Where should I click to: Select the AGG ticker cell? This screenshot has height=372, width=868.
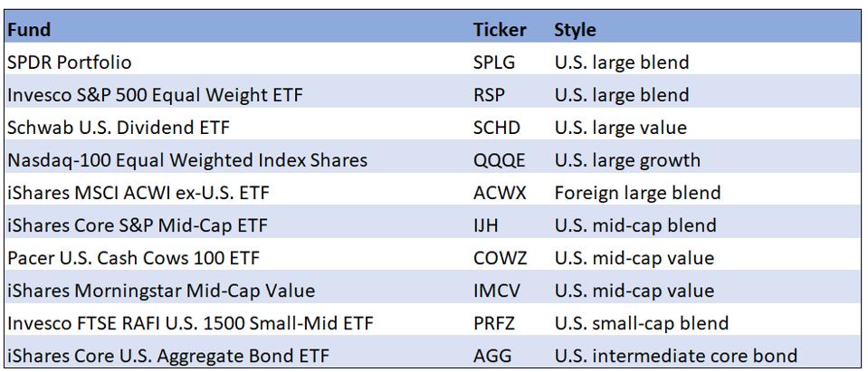click(492, 356)
